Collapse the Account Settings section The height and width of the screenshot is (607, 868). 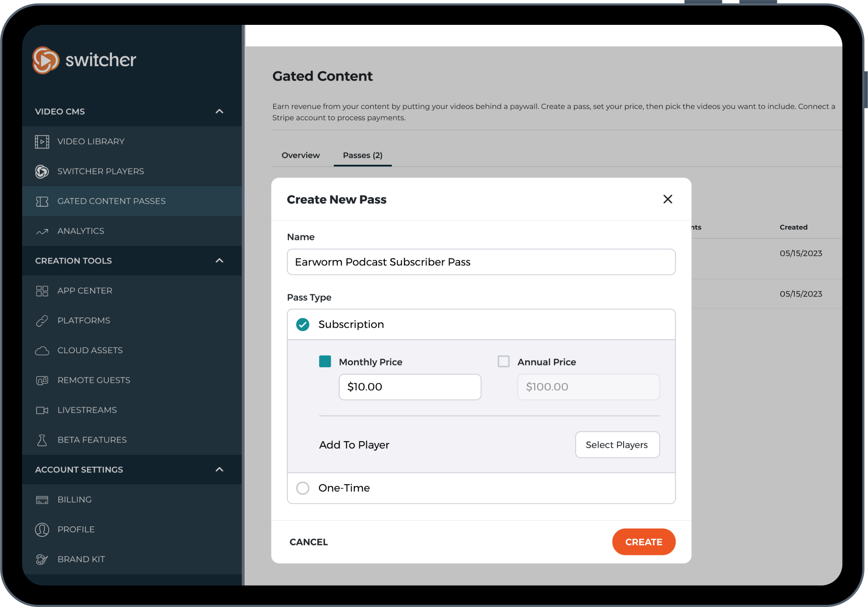point(220,470)
